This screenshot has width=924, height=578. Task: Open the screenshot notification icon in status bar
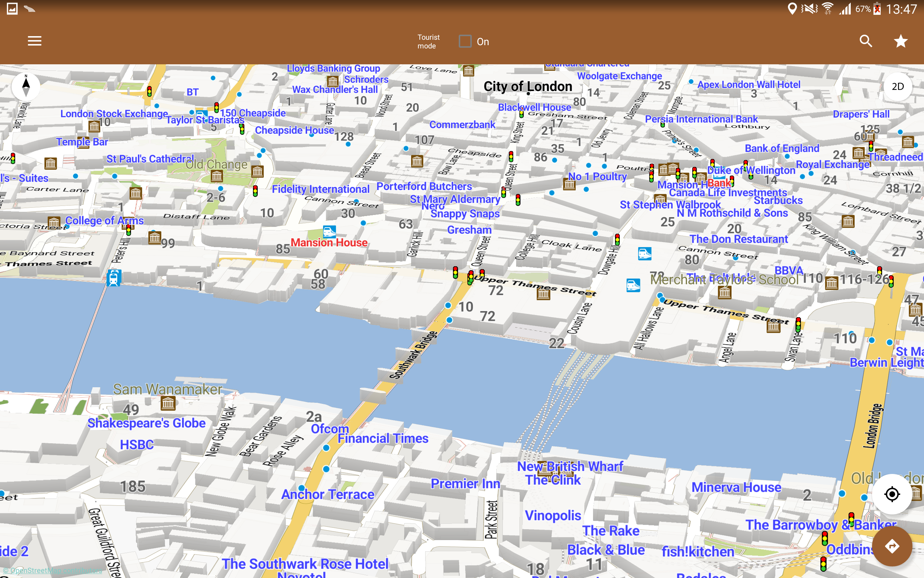click(12, 9)
